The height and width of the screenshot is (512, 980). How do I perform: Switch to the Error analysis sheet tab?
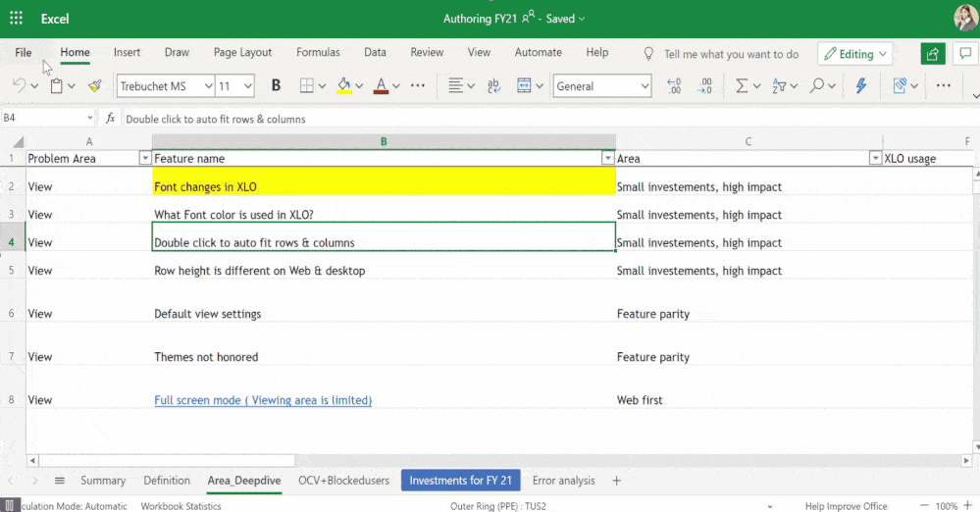pyautogui.click(x=563, y=481)
